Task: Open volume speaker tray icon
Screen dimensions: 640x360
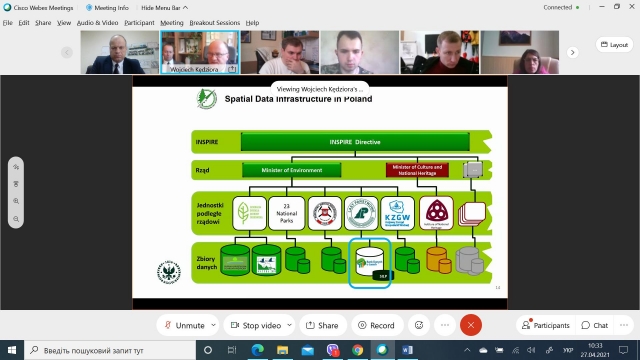Action: coord(531,350)
